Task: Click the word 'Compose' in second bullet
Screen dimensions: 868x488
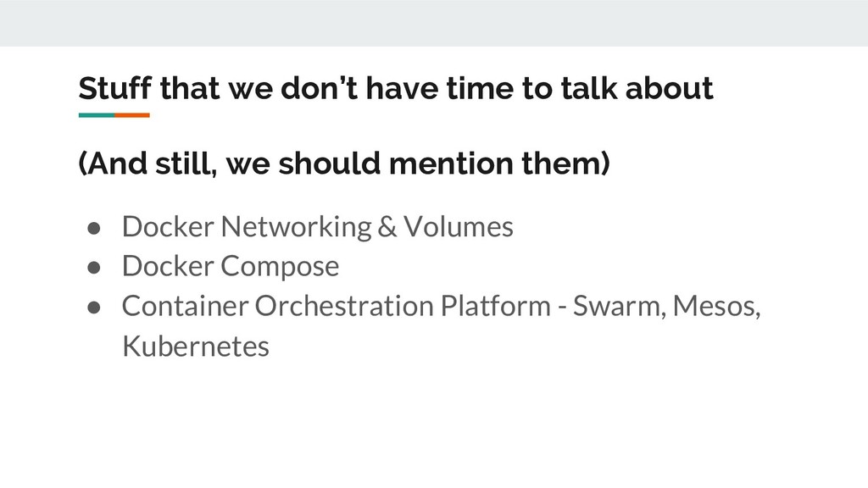Action: point(280,267)
